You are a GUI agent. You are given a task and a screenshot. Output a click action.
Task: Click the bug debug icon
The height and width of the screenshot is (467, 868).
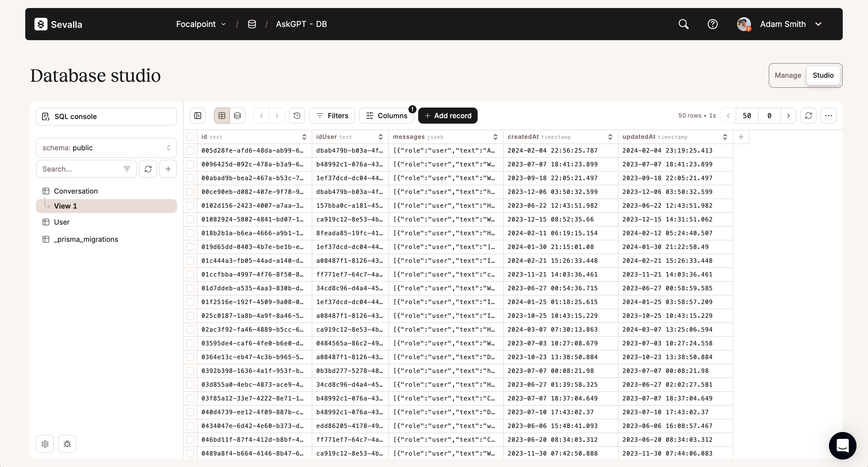pyautogui.click(x=67, y=444)
